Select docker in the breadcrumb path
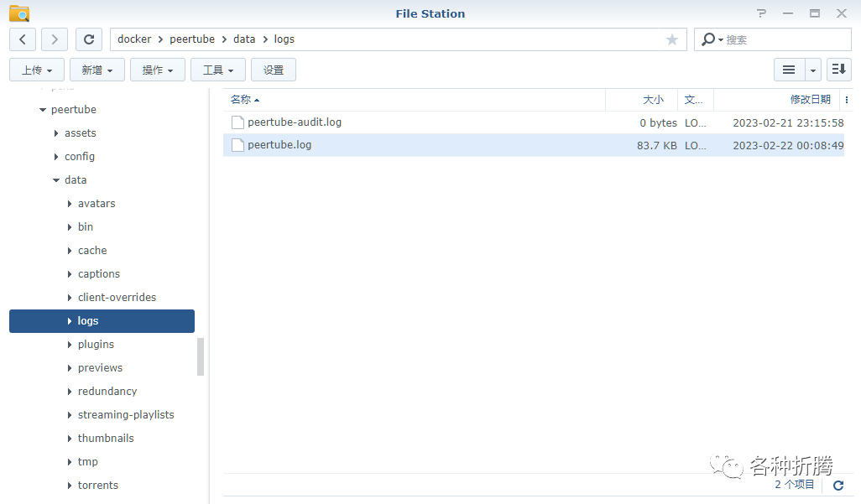 tap(134, 39)
